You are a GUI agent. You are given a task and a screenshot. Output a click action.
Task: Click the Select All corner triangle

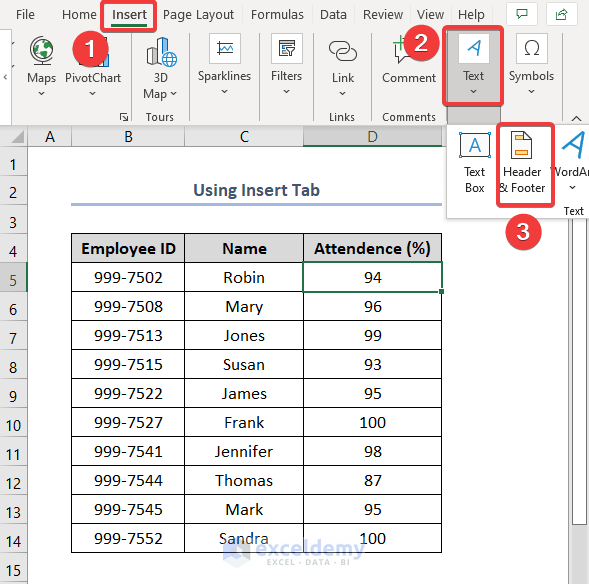[17, 137]
